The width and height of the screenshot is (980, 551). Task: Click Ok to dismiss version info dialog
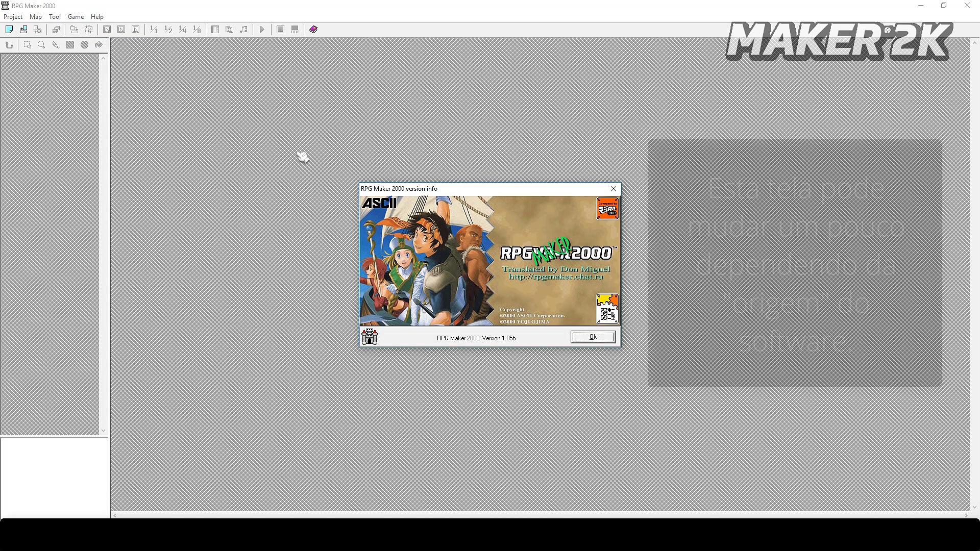coord(593,337)
